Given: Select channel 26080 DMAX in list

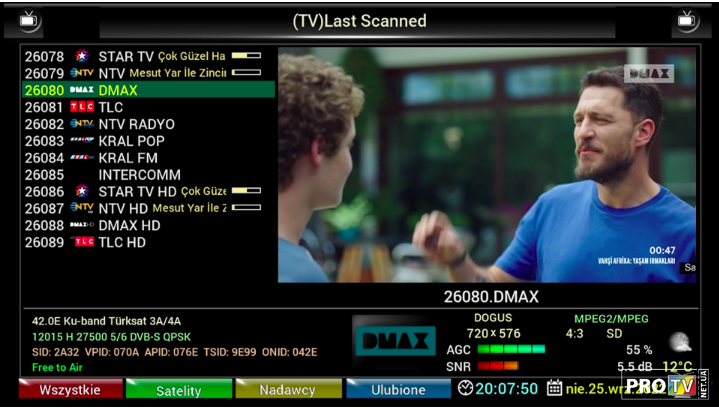Looking at the screenshot, I should coord(148,90).
